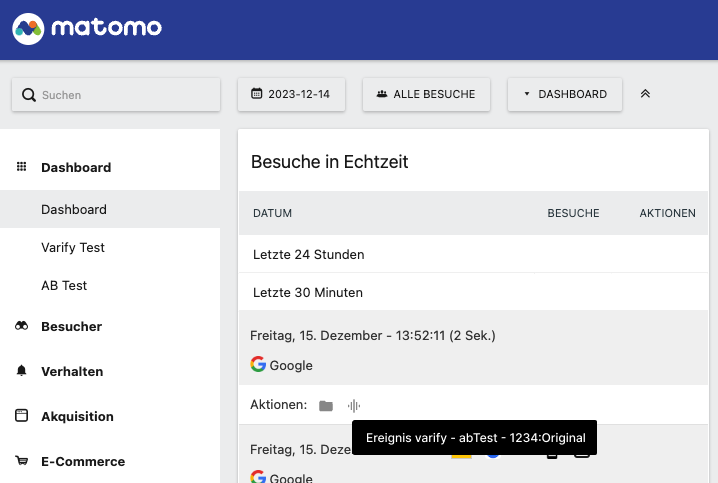Collapse the top controls with double chevron

tap(645, 94)
